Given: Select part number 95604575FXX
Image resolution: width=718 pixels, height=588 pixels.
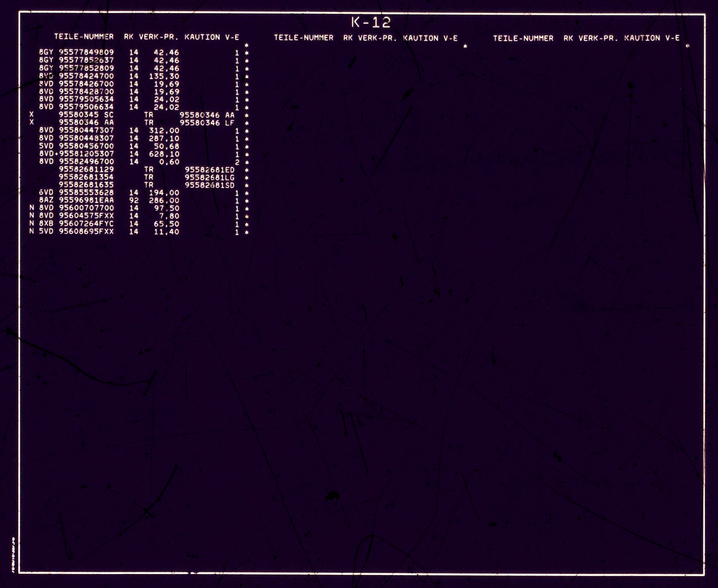Looking at the screenshot, I should (86, 216).
